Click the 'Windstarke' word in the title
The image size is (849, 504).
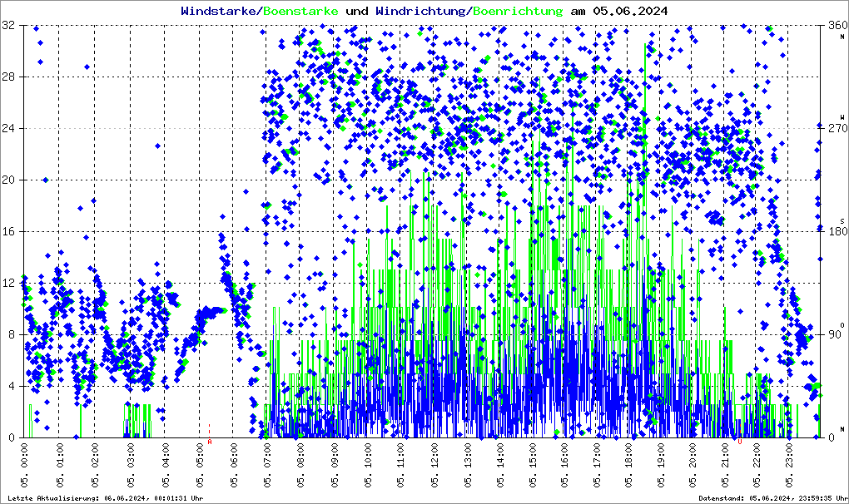220,11
